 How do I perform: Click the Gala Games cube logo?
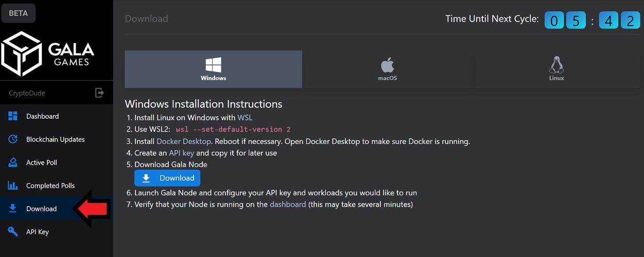point(23,53)
